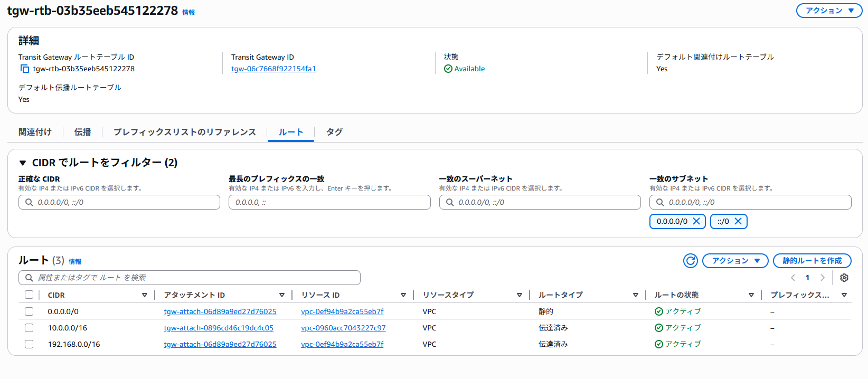The width and height of the screenshot is (868, 379).
Task: Sort by プレフィックス column
Action: point(844,295)
